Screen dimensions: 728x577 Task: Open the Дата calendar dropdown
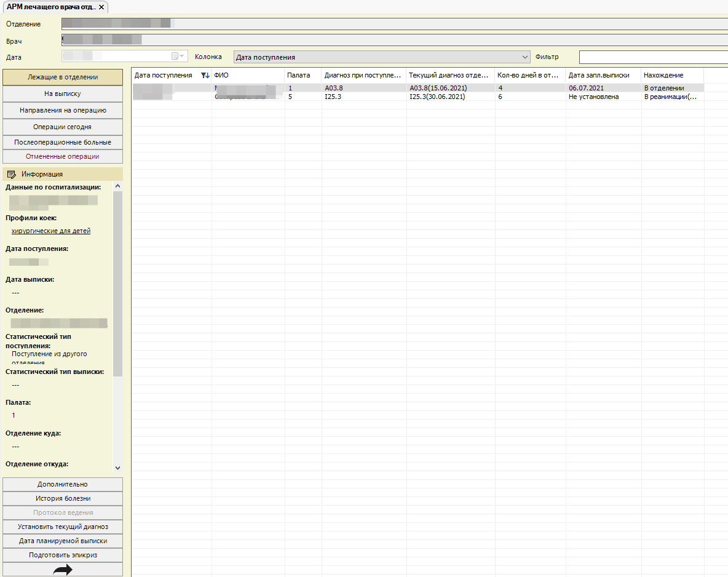coord(178,56)
